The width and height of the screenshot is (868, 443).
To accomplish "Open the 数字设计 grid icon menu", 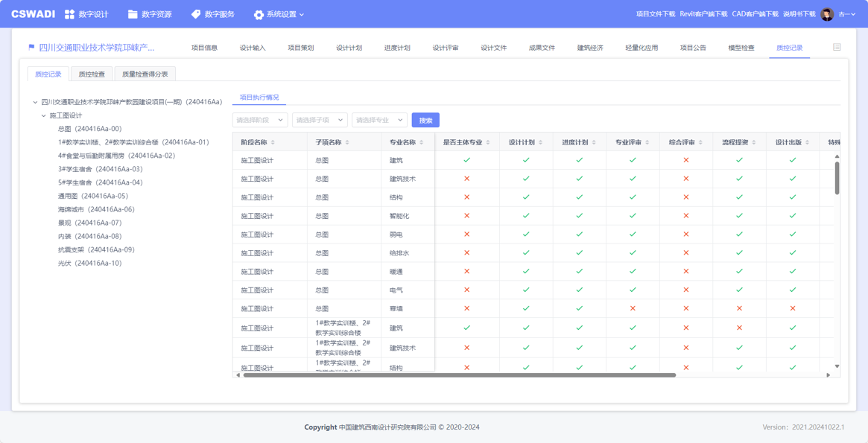I will tap(69, 14).
